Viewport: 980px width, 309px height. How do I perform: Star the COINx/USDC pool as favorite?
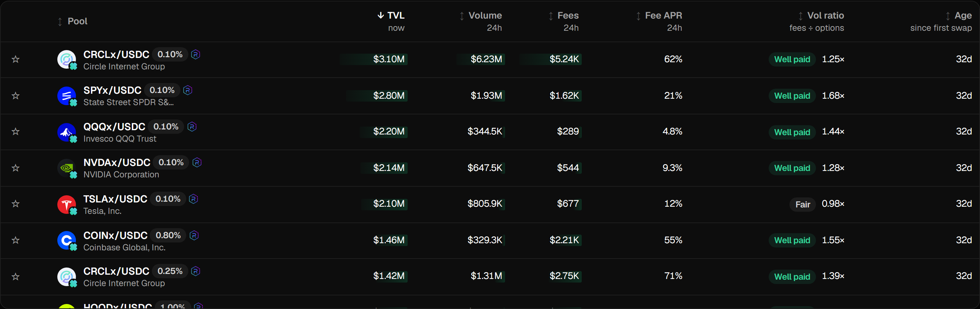pyautogui.click(x=16, y=240)
